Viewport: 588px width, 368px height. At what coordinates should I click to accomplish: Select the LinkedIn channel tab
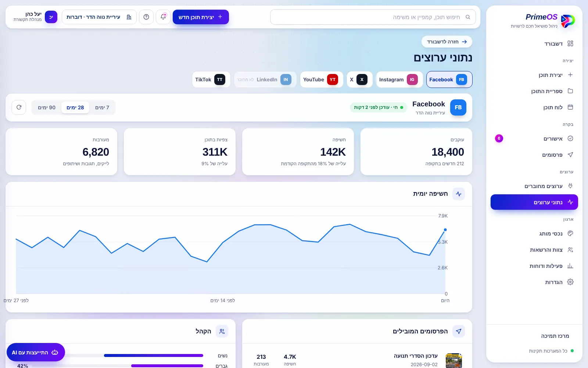[265, 79]
